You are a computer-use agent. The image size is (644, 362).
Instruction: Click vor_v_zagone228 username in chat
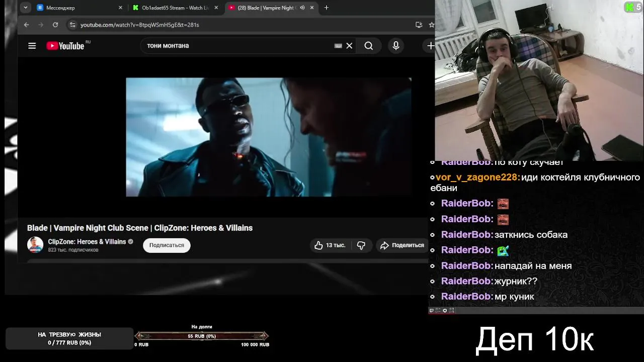tap(477, 177)
